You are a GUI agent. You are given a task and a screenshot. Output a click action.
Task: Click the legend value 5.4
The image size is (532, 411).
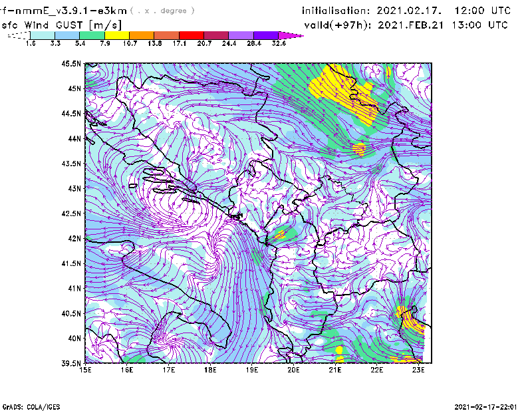[80, 43]
